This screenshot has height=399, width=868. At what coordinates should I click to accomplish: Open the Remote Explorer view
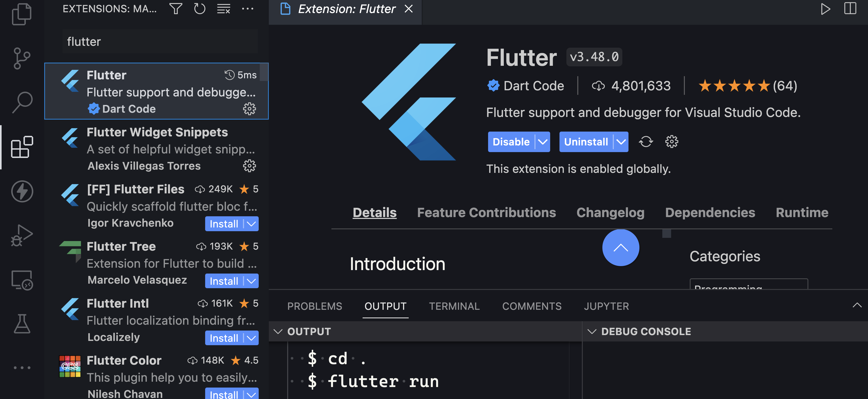coord(22,280)
